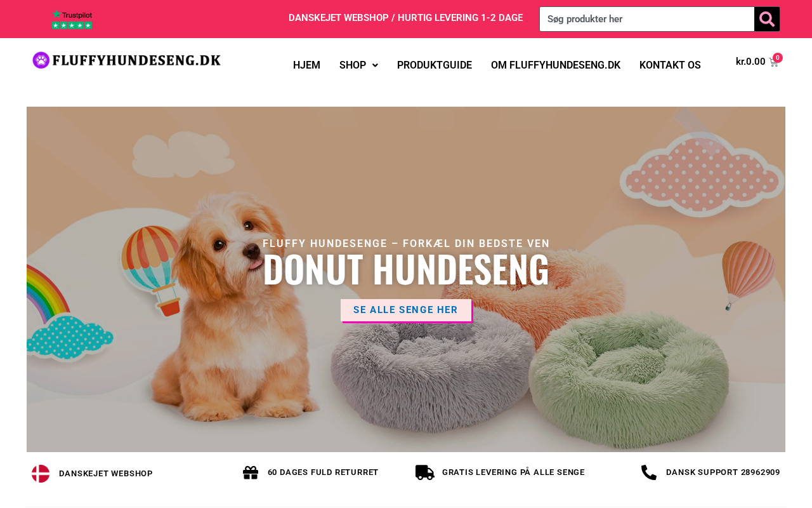Click SE ALLE SENGE HER button
Image resolution: width=812 pixels, height=508 pixels.
coord(406,311)
